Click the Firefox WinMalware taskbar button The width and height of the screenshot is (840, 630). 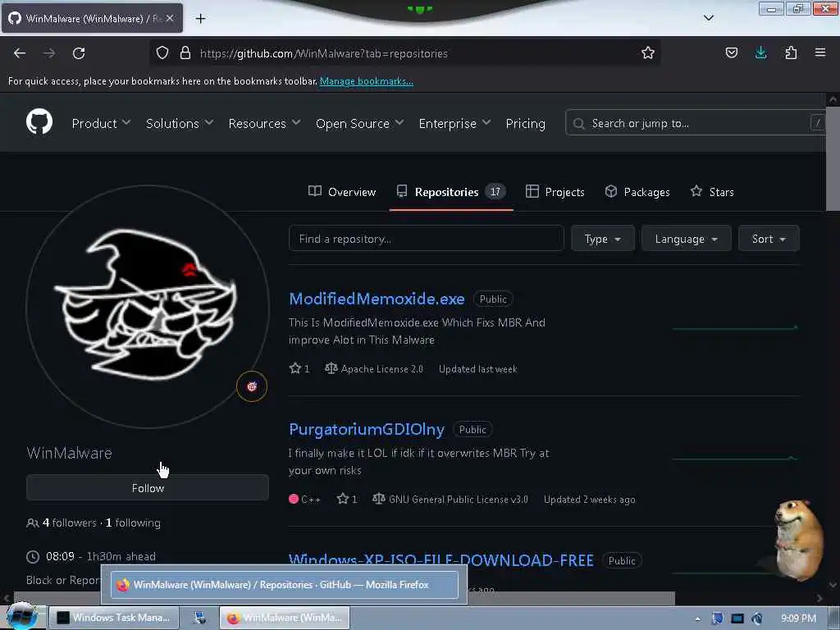[285, 618]
